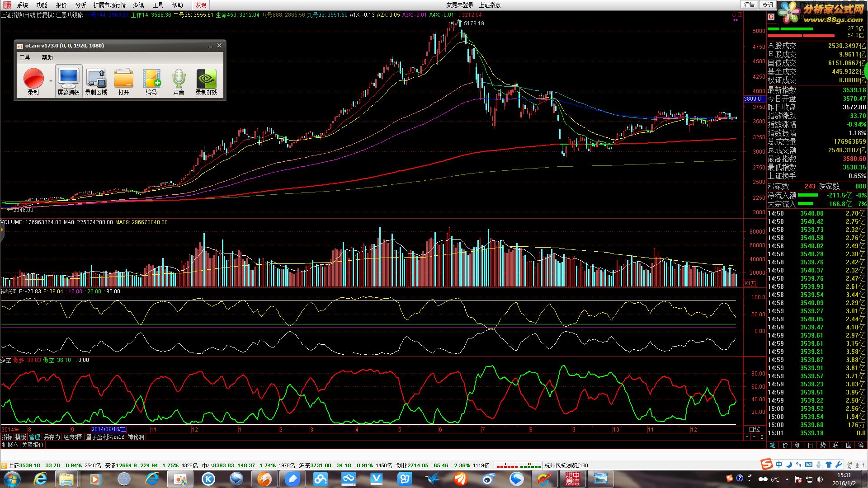This screenshot has height=488, width=868.
Task: Click the 关联报价 tab
Action: [33, 445]
